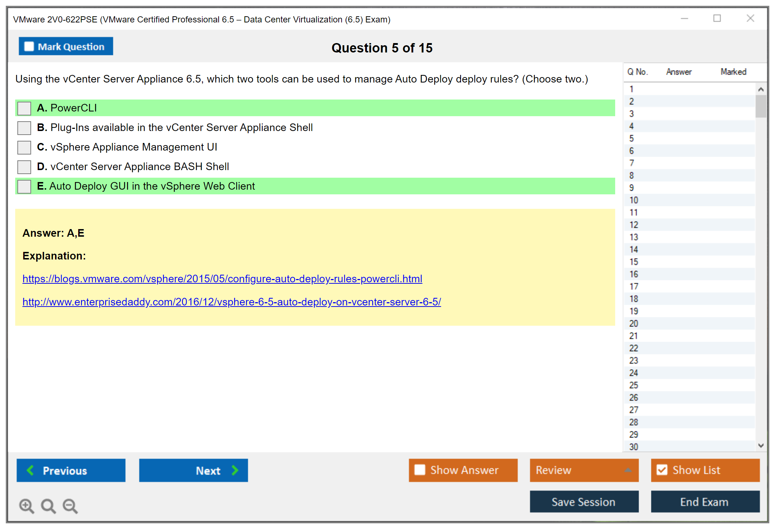Click the End Exam button
Viewport: 778px width, 532px height.
(x=705, y=502)
